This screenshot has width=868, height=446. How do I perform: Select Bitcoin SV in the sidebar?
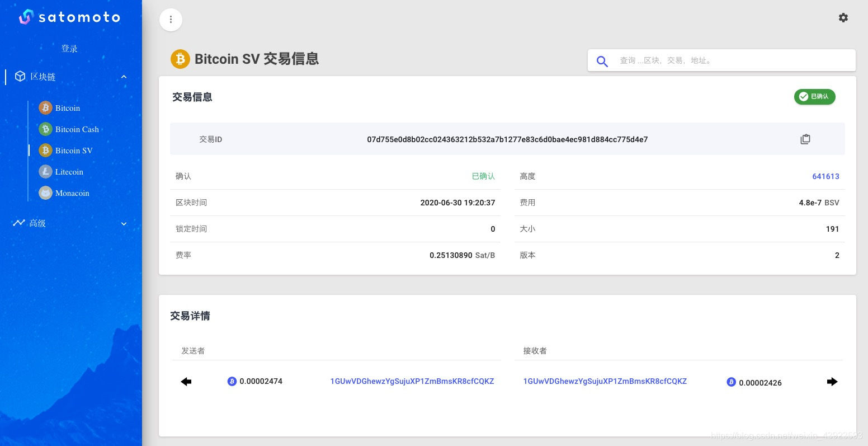point(74,151)
